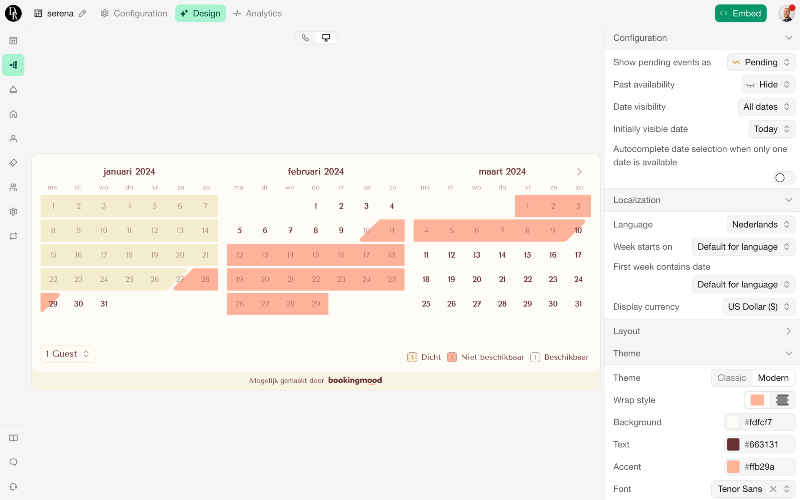Open the Language Nederlands dropdown
The image size is (800, 500).
pyautogui.click(x=761, y=224)
